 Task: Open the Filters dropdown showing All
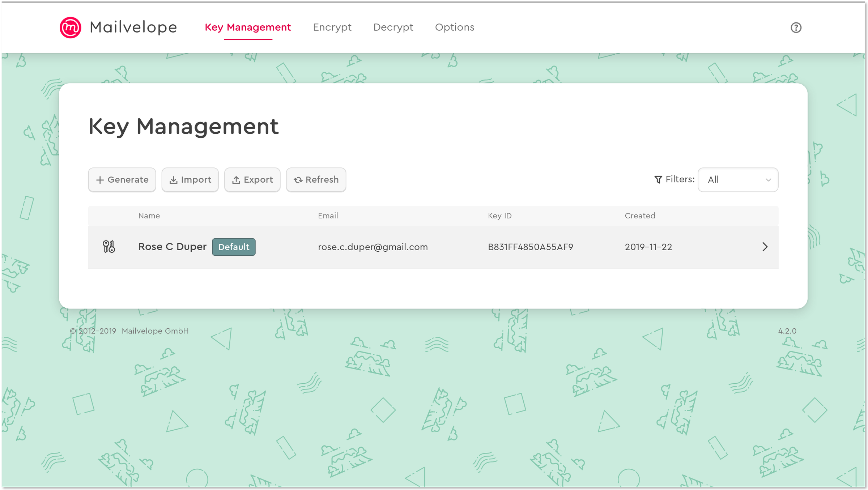[738, 180]
